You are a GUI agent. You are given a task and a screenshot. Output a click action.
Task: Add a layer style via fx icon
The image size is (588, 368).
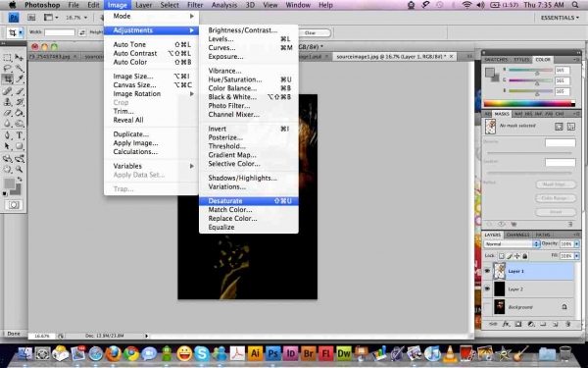click(506, 324)
